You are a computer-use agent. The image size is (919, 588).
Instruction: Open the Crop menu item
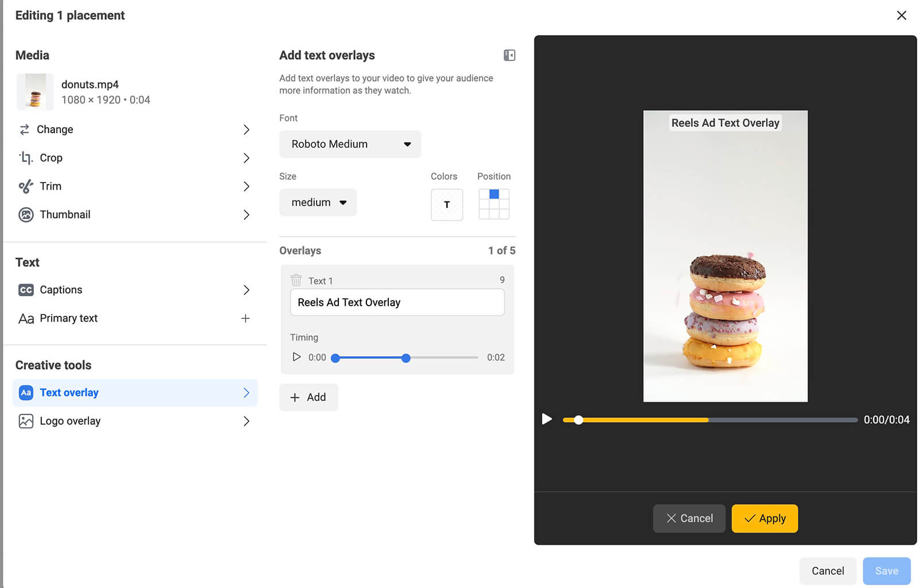click(135, 158)
